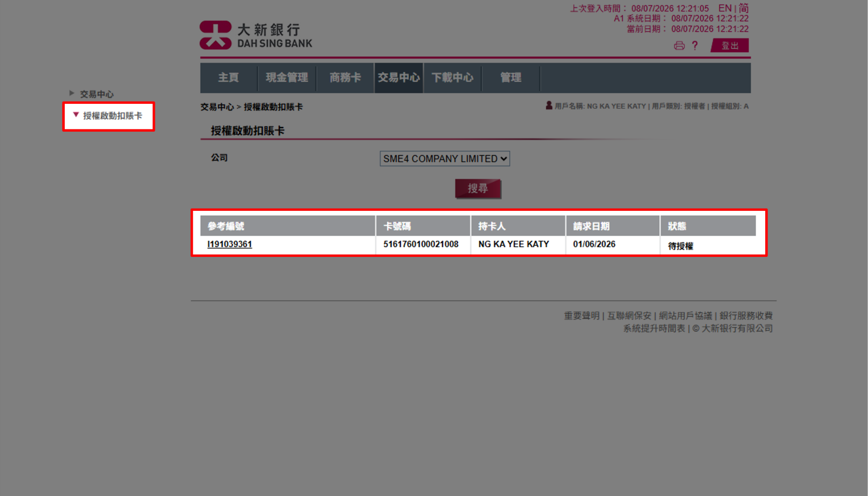Open the 重要聲明 footer link
Viewport: 868px width, 496px height.
pyautogui.click(x=582, y=316)
